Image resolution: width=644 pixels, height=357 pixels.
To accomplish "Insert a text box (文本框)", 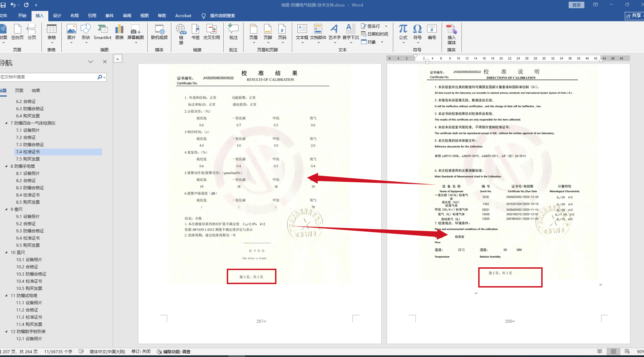I will (302, 34).
